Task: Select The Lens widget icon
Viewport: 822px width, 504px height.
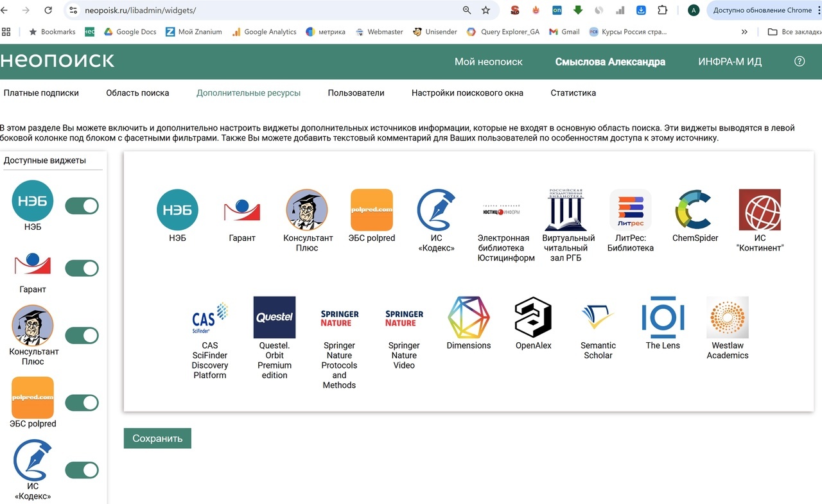Action: click(x=663, y=317)
